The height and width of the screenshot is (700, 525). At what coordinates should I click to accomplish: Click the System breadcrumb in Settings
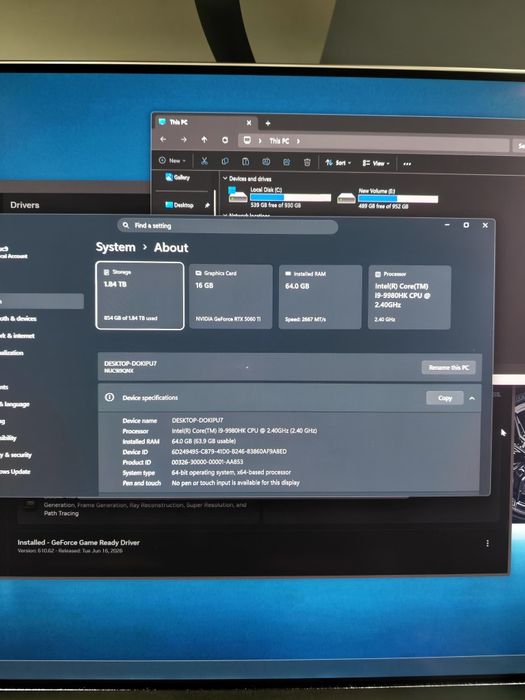115,247
